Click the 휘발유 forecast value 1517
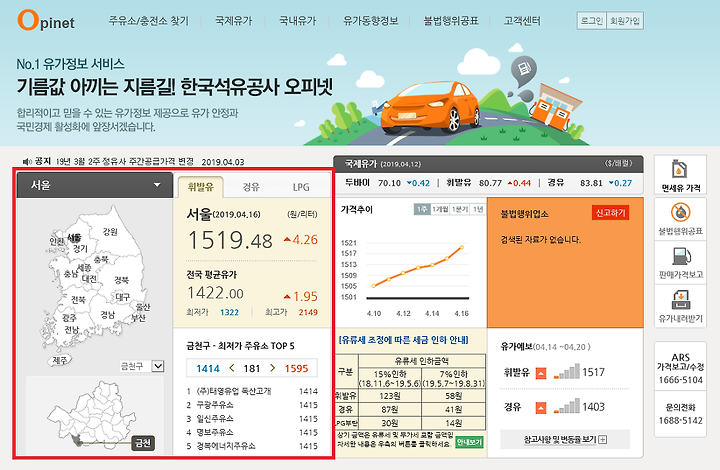 (x=593, y=372)
